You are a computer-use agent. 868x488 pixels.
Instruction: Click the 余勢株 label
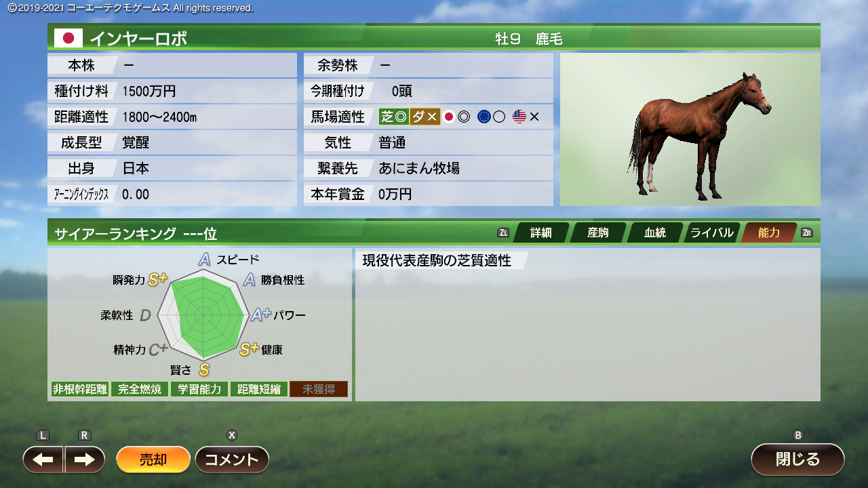[x=338, y=65]
